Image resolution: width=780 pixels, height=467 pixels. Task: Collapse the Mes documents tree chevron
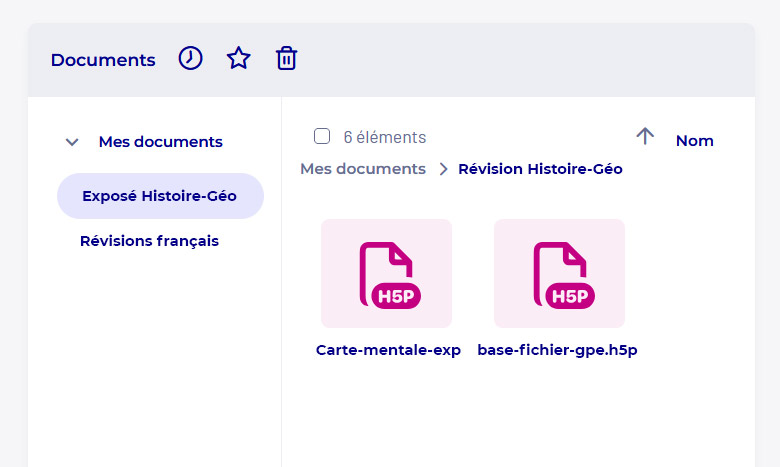coord(72,142)
